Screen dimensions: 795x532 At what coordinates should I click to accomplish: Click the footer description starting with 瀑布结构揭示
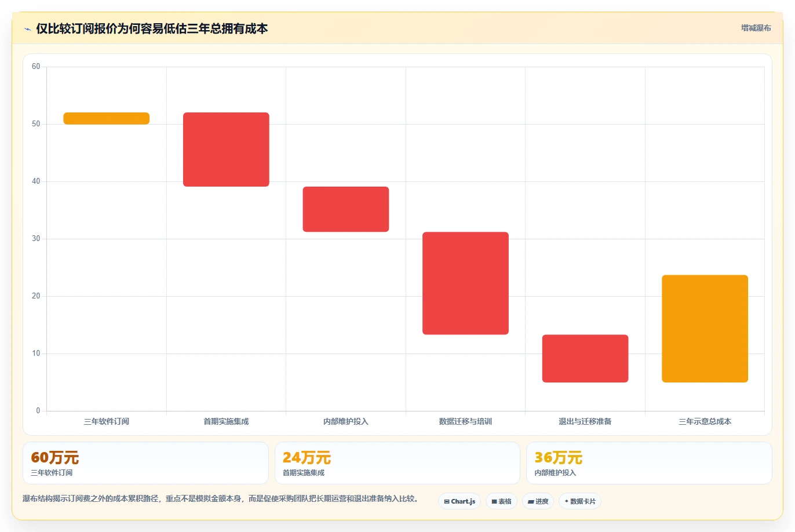point(221,498)
